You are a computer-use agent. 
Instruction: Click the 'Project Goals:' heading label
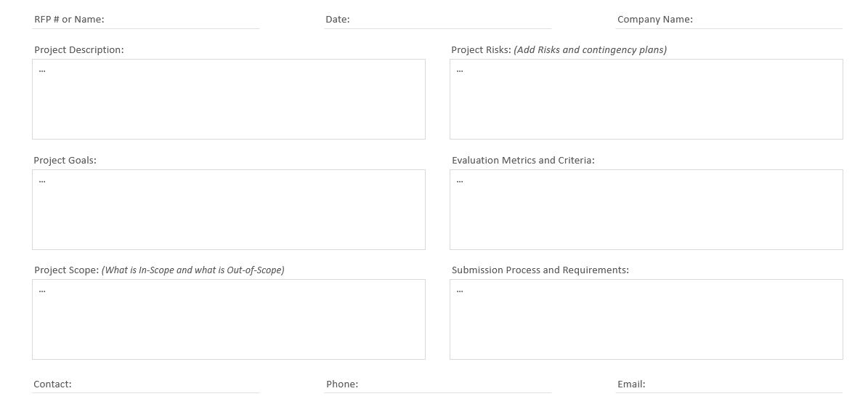(65, 161)
